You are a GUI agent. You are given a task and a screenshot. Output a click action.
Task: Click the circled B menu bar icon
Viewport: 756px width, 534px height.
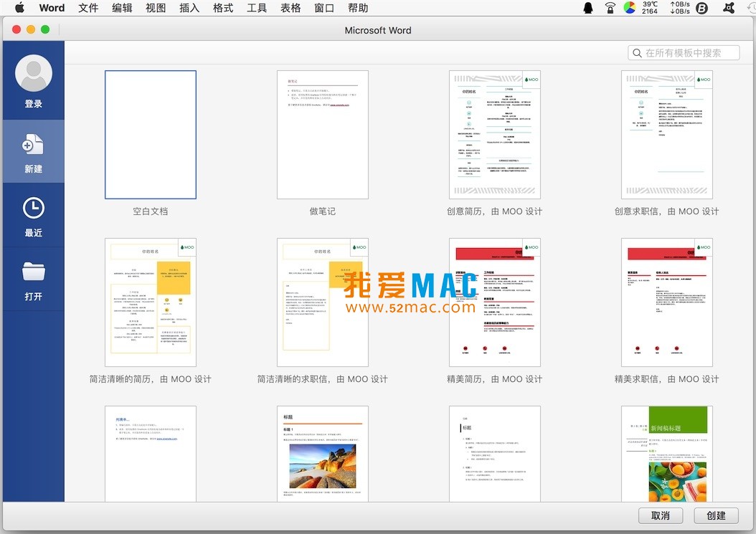701,8
